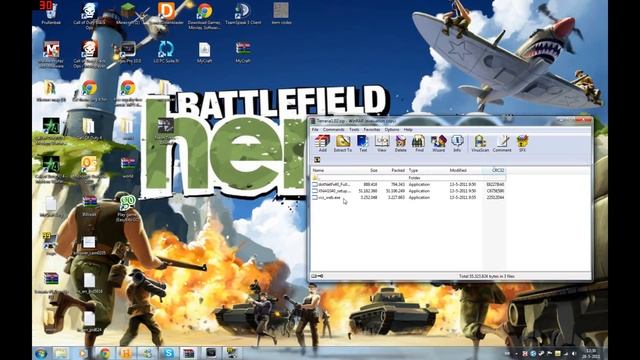Select the vcs_web.exe file row
This screenshot has width=640, height=360.
click(x=408, y=198)
